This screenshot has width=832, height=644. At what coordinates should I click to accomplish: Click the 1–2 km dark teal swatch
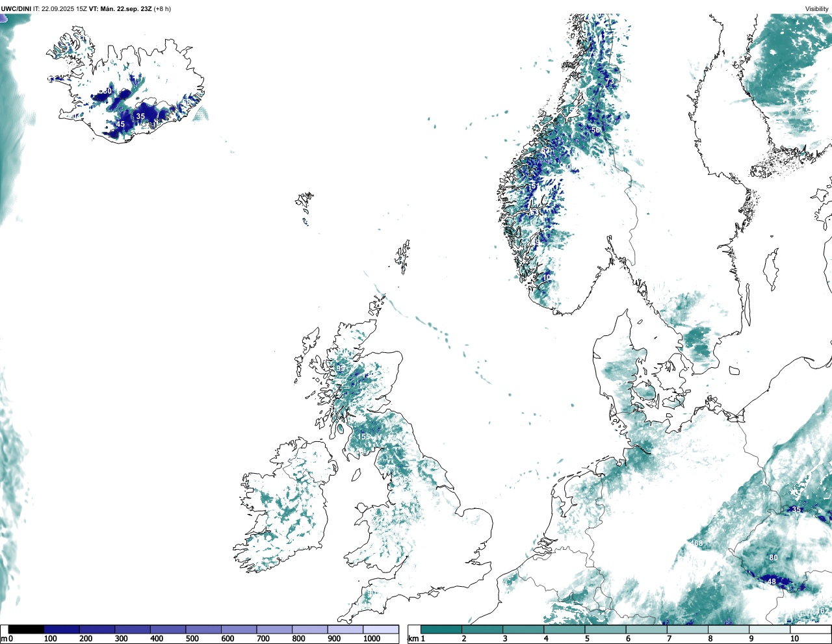[x=441, y=629]
